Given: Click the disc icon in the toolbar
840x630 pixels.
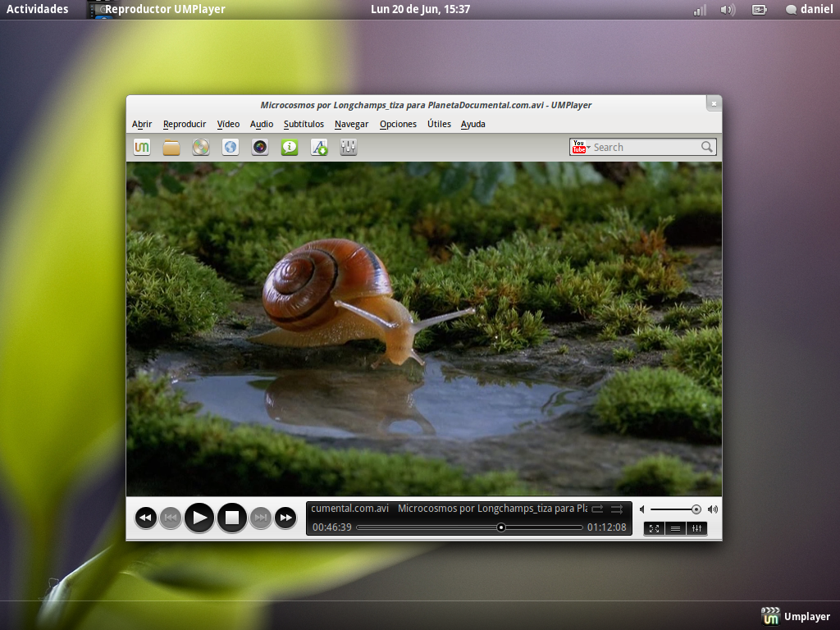Looking at the screenshot, I should tap(201, 148).
